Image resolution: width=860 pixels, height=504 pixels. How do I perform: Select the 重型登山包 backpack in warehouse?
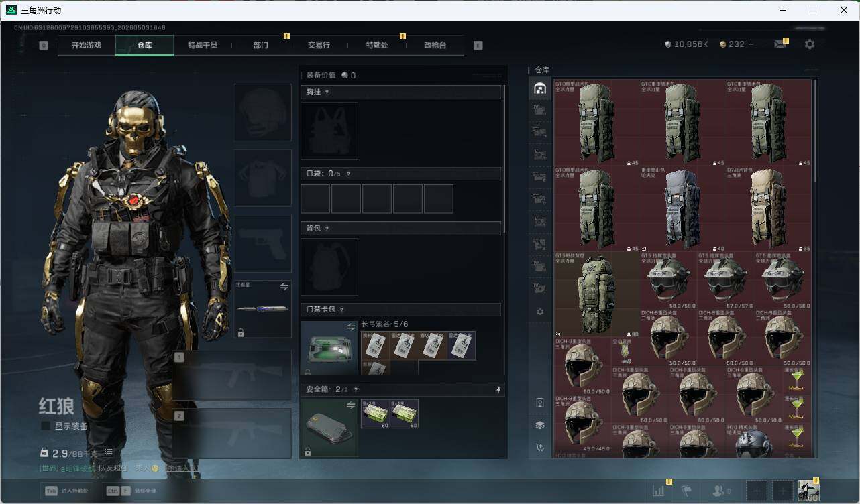[x=683, y=209]
